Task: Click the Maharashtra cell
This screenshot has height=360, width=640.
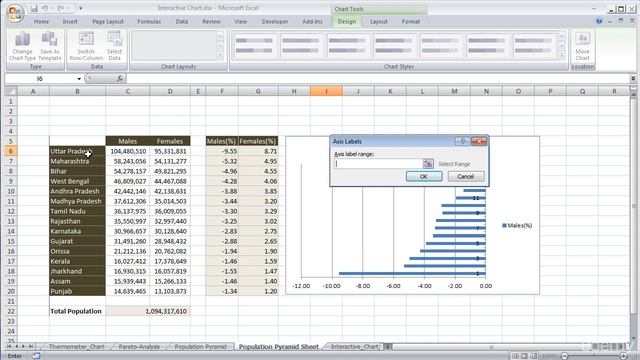Action: 77,161
